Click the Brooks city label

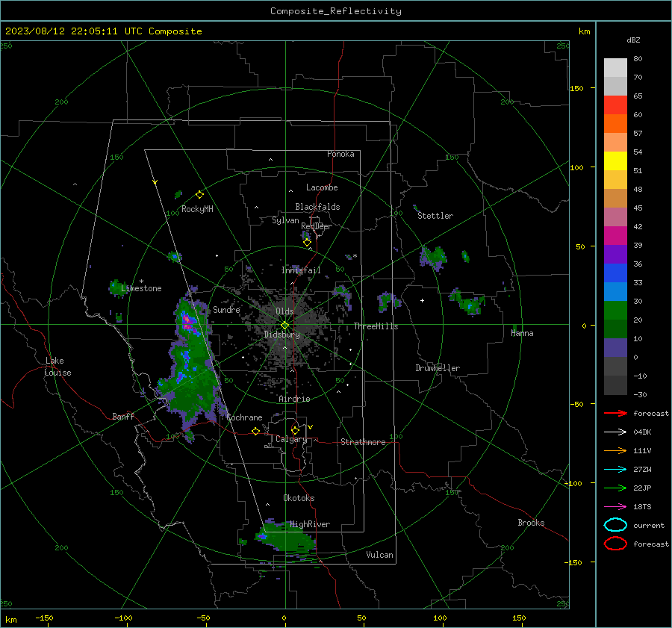click(x=531, y=523)
